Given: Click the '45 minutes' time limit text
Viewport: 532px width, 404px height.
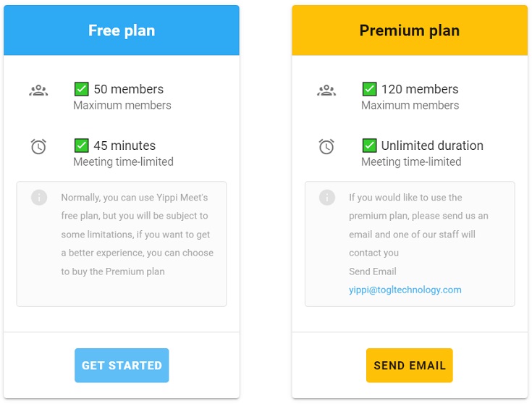Looking at the screenshot, I should click(x=124, y=146).
